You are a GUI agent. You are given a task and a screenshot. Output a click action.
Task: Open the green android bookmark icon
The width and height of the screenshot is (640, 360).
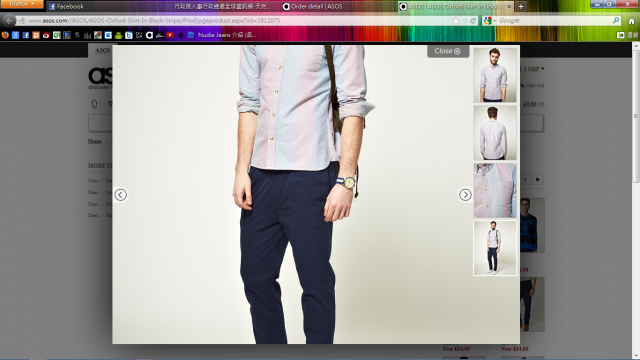click(118, 35)
